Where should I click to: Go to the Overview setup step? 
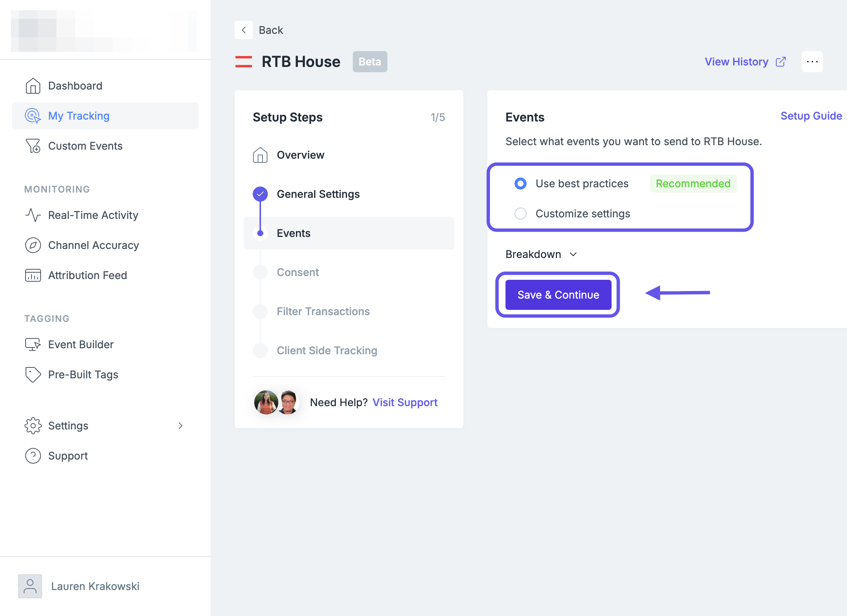click(349, 155)
